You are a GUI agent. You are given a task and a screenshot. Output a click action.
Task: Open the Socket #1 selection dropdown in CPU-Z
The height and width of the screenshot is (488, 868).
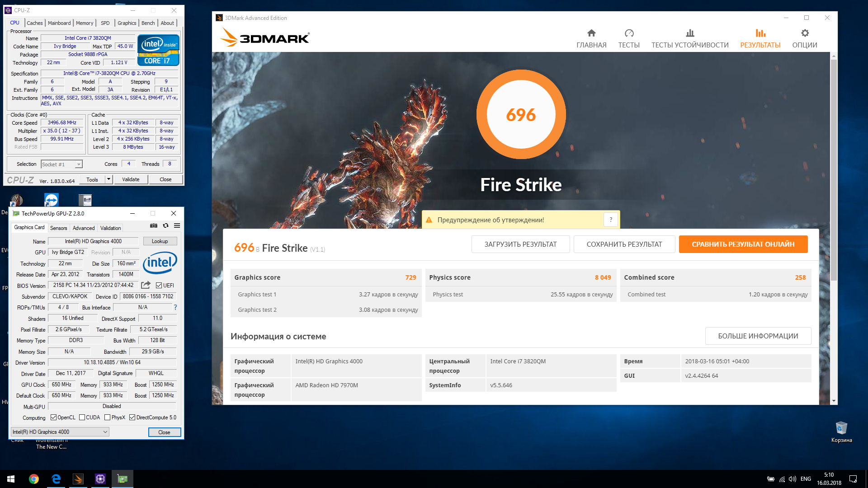[62, 164]
